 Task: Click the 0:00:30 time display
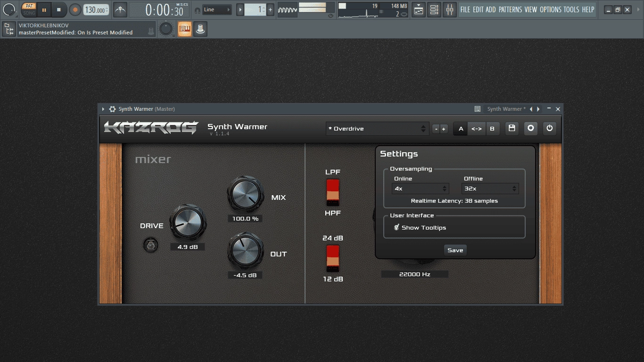(160, 10)
